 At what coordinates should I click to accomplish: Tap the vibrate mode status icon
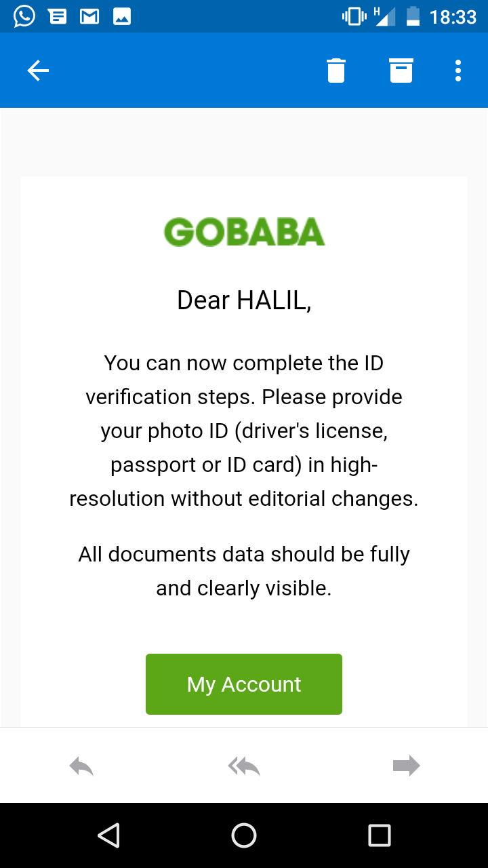point(354,16)
